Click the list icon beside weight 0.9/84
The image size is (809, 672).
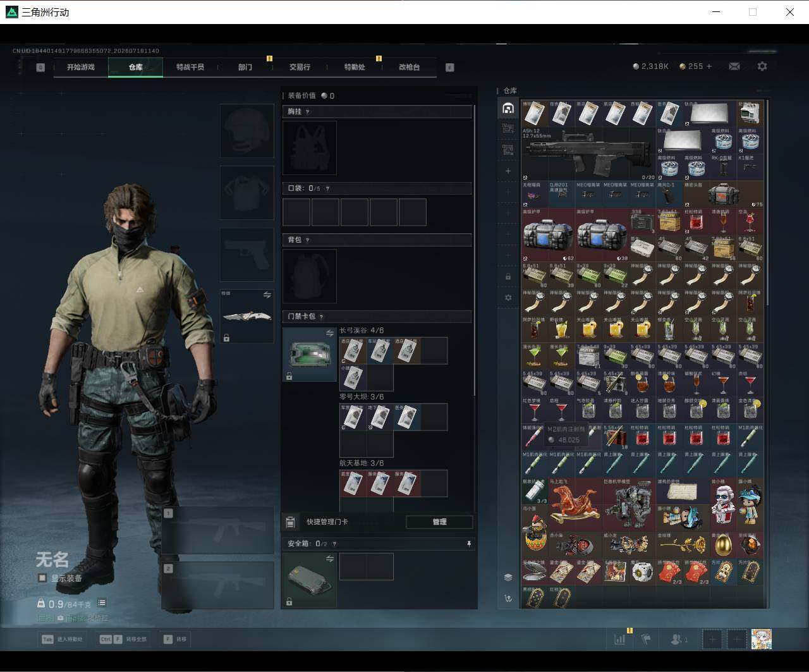coord(102,603)
